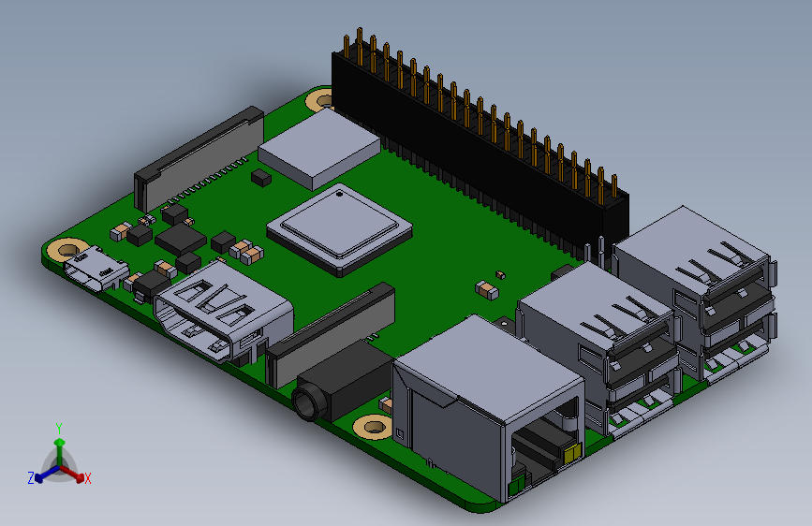This screenshot has height=526, width=812.
Task: Select the flat grey chip near GPIO header
Action: click(x=319, y=149)
